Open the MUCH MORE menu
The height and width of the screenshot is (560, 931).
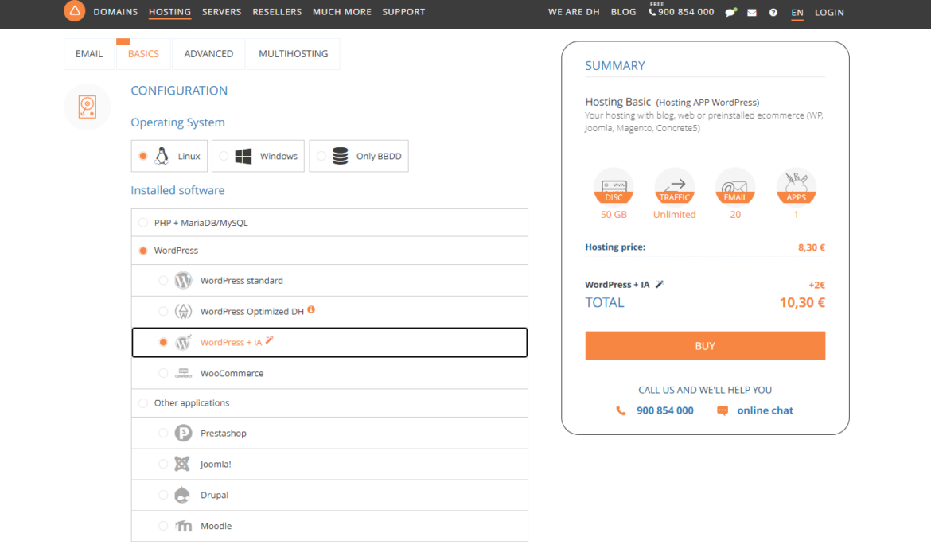coord(342,12)
